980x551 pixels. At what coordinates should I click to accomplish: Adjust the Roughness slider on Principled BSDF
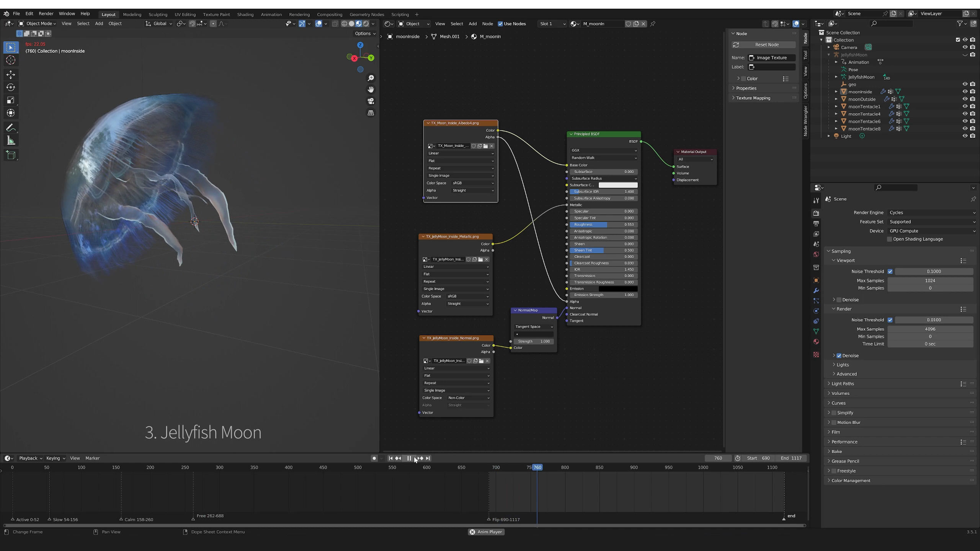click(603, 225)
